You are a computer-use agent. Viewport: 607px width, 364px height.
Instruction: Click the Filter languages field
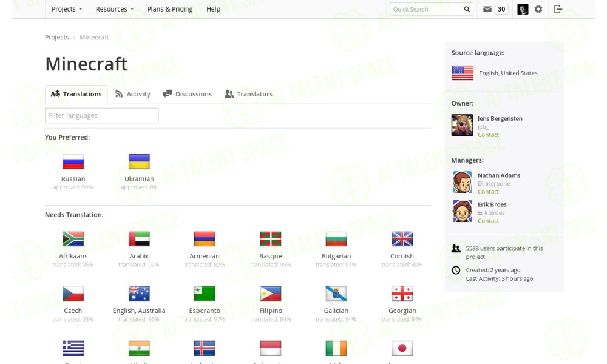(x=102, y=116)
